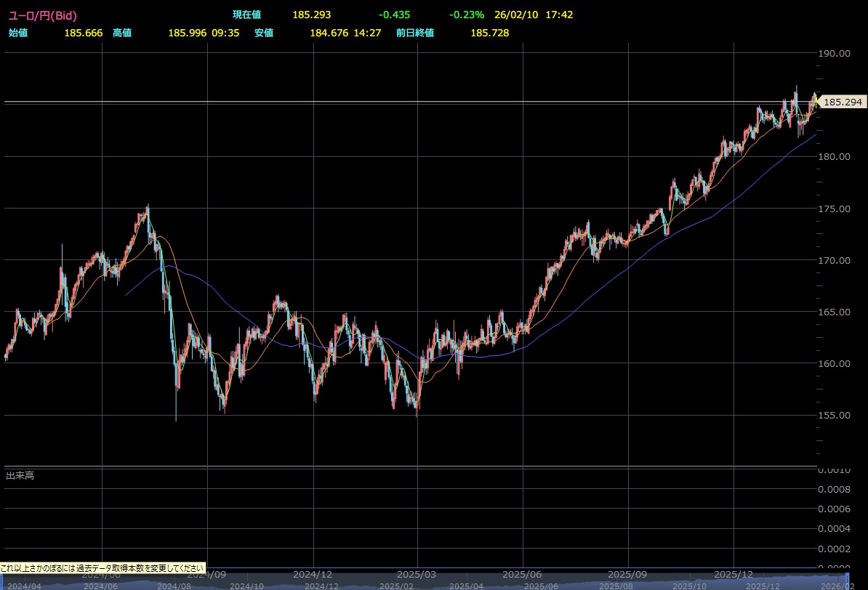The image size is (868, 590).
Task: Grab the navigator range handle near 2026/02
Action: point(847,582)
